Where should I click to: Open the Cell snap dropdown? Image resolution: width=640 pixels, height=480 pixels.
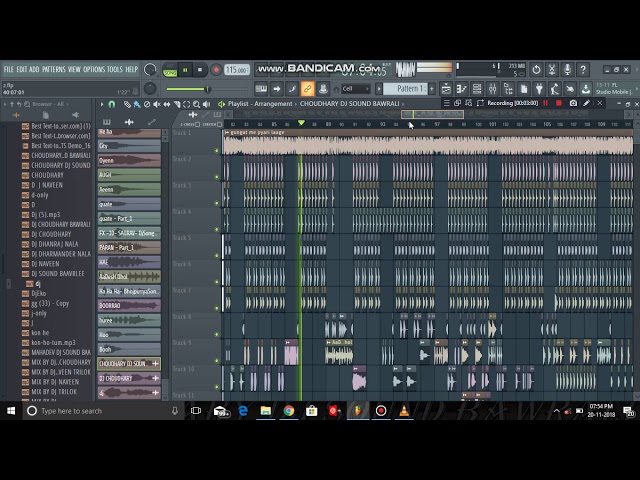pyautogui.click(x=356, y=89)
